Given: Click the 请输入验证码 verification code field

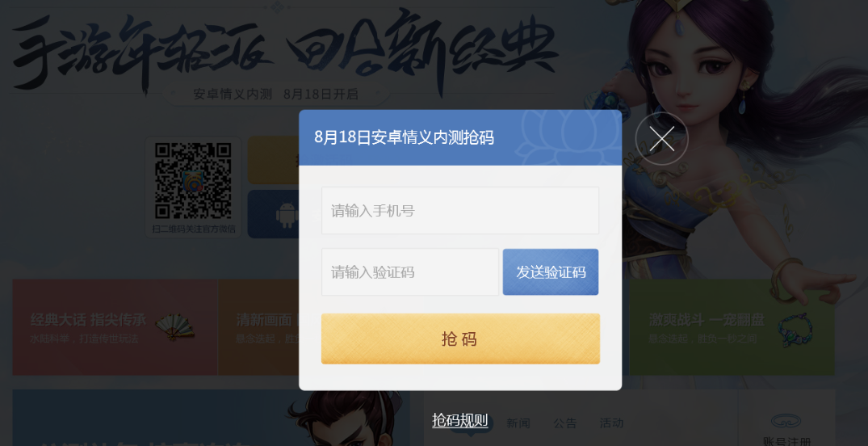Looking at the screenshot, I should [x=410, y=272].
